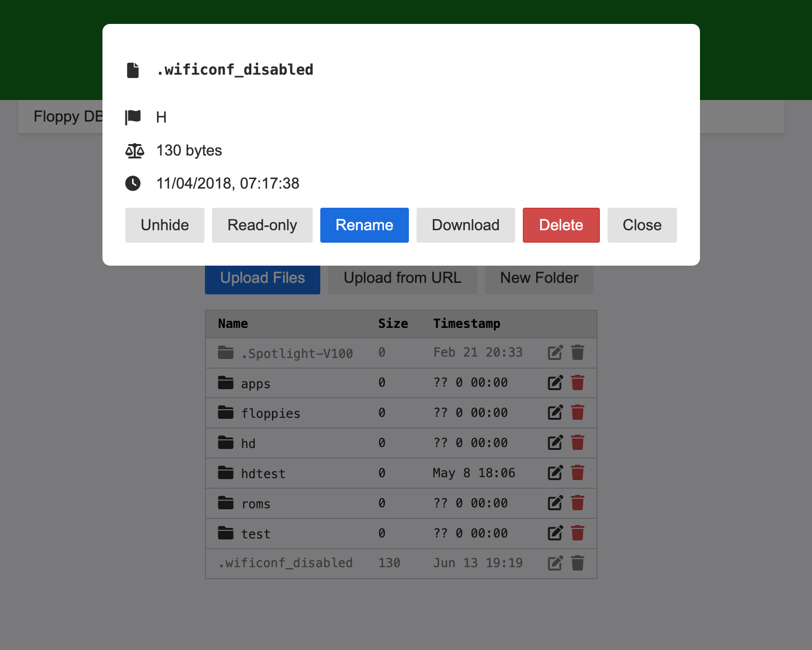Image resolution: width=812 pixels, height=650 pixels.
Task: Click the Timestamp column header
Action: (x=467, y=324)
